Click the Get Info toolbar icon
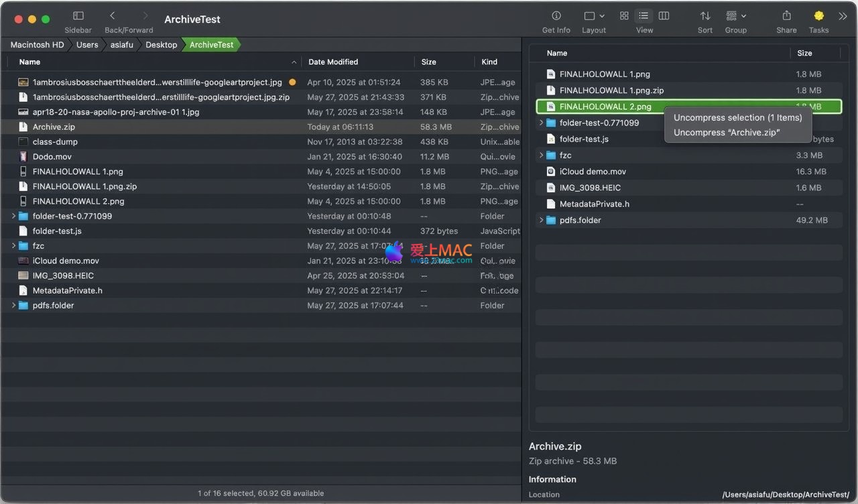Viewport: 858px width, 504px height. click(x=556, y=16)
